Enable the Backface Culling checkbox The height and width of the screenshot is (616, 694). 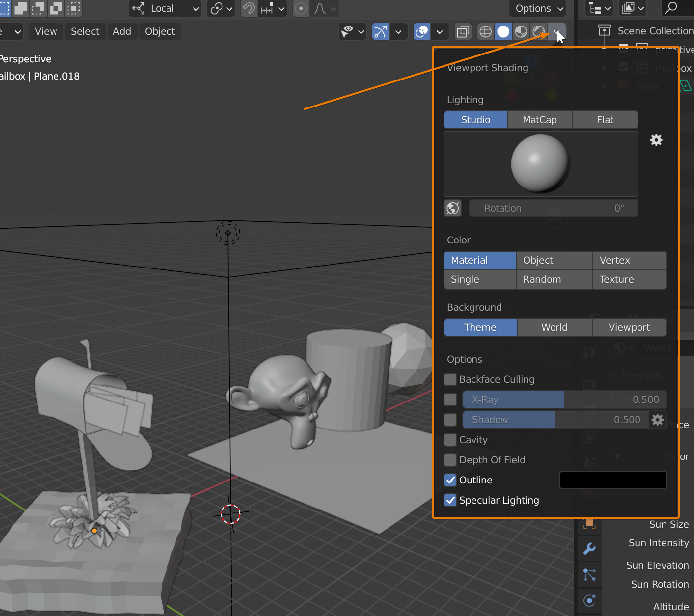(x=450, y=379)
